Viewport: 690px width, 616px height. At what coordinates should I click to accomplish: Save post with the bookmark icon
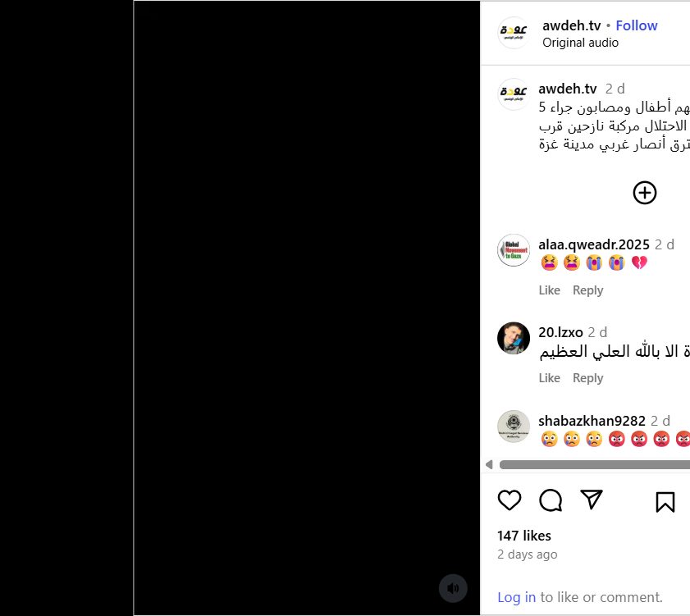(665, 502)
